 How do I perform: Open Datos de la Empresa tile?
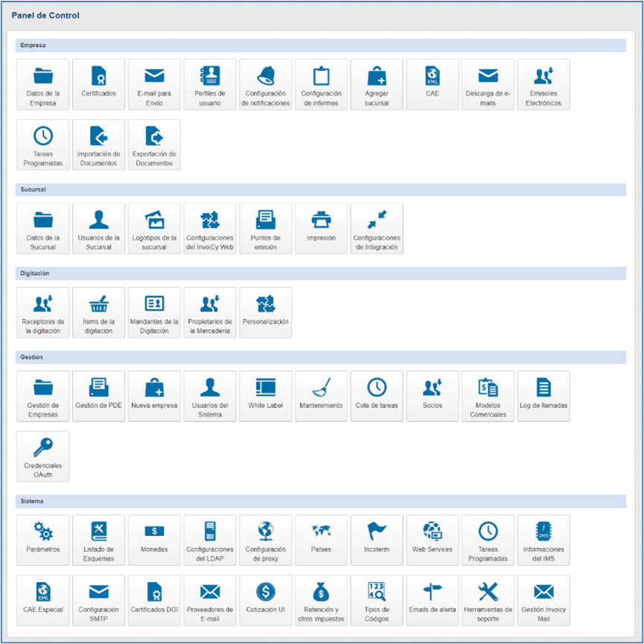(42, 85)
